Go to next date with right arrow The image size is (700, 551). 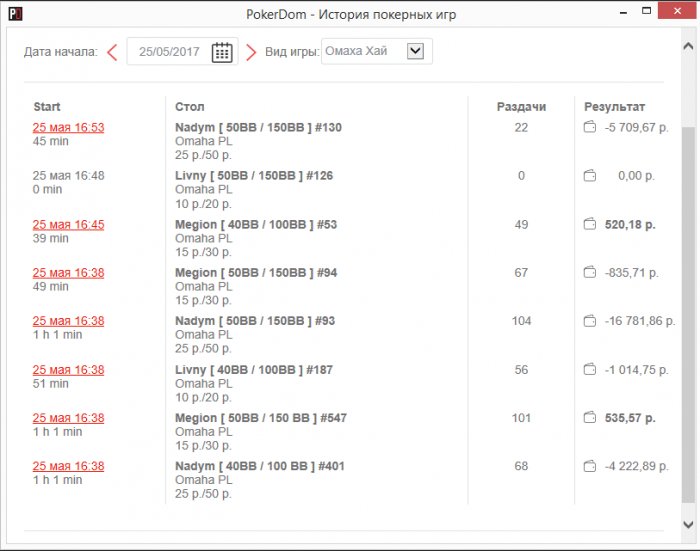pyautogui.click(x=251, y=52)
